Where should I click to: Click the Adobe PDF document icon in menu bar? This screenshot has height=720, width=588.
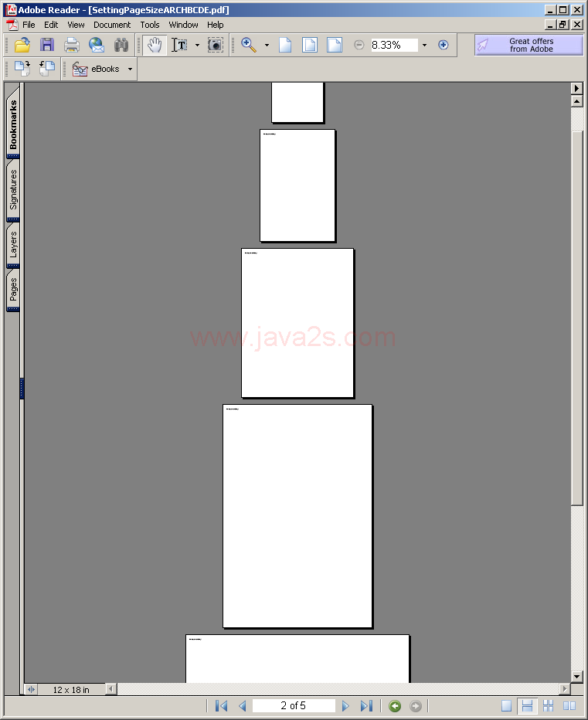coord(12,25)
